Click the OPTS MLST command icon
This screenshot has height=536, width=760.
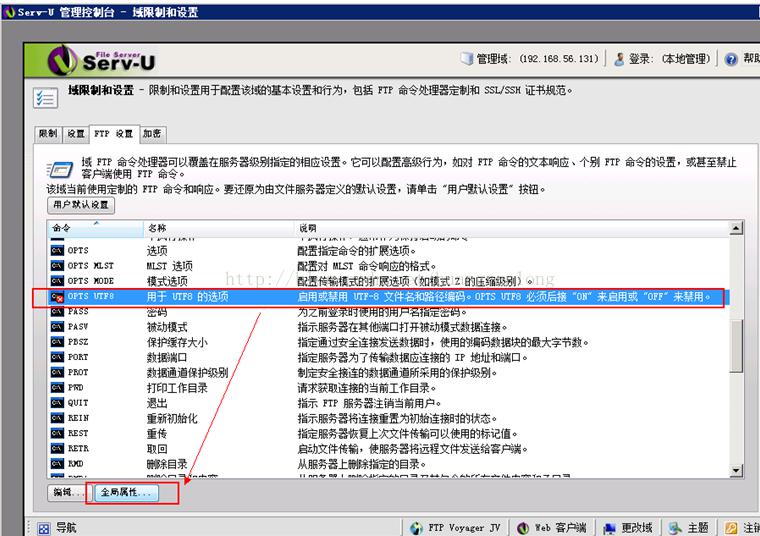pyautogui.click(x=57, y=266)
